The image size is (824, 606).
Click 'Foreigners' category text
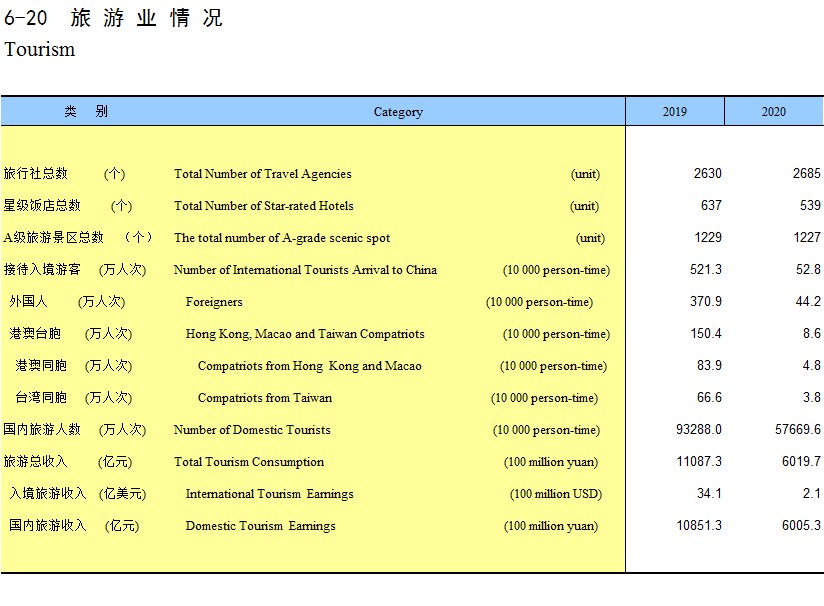click(x=214, y=302)
